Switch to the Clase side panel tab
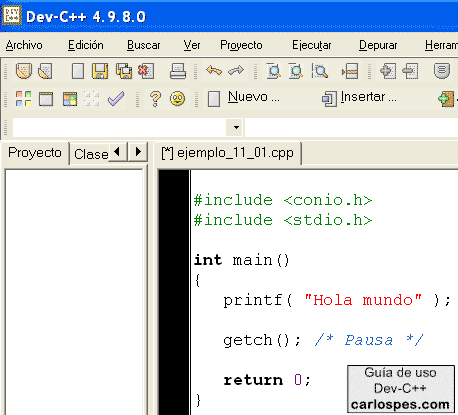This screenshot has width=458, height=415. point(91,154)
